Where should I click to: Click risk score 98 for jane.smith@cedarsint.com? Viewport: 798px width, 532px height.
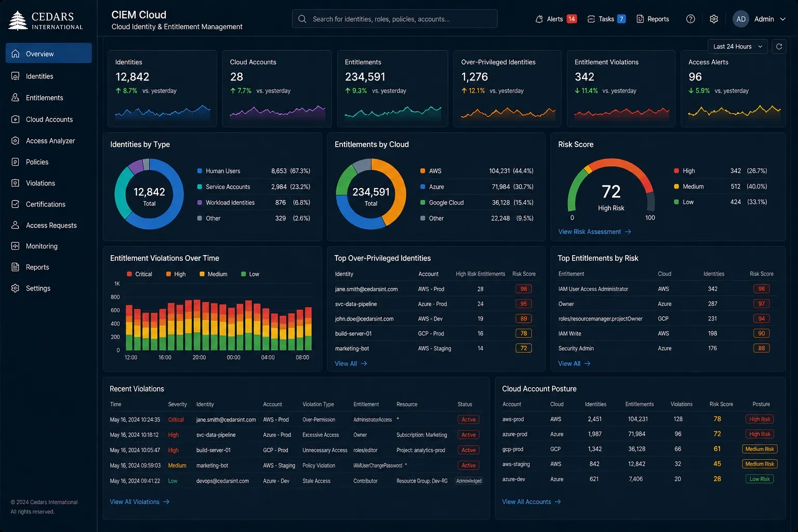[x=524, y=289]
